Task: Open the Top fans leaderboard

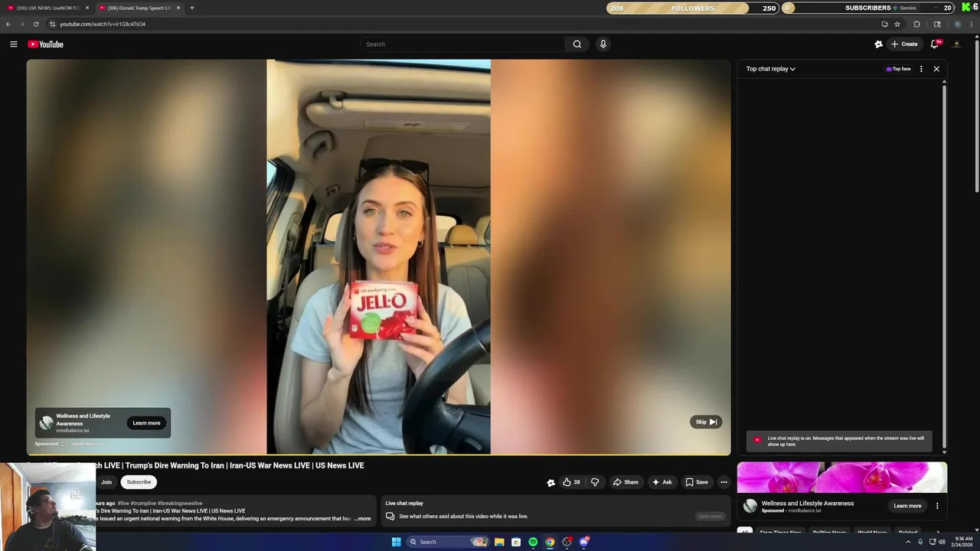Action: click(899, 69)
